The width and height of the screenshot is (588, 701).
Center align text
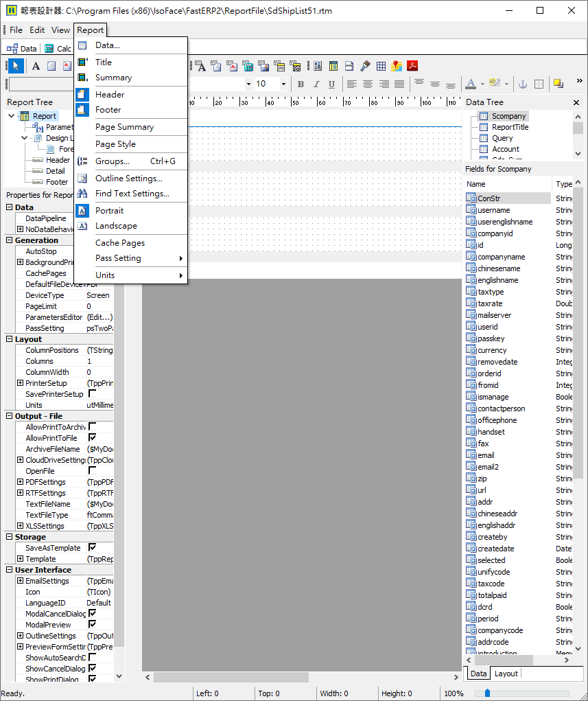(368, 84)
